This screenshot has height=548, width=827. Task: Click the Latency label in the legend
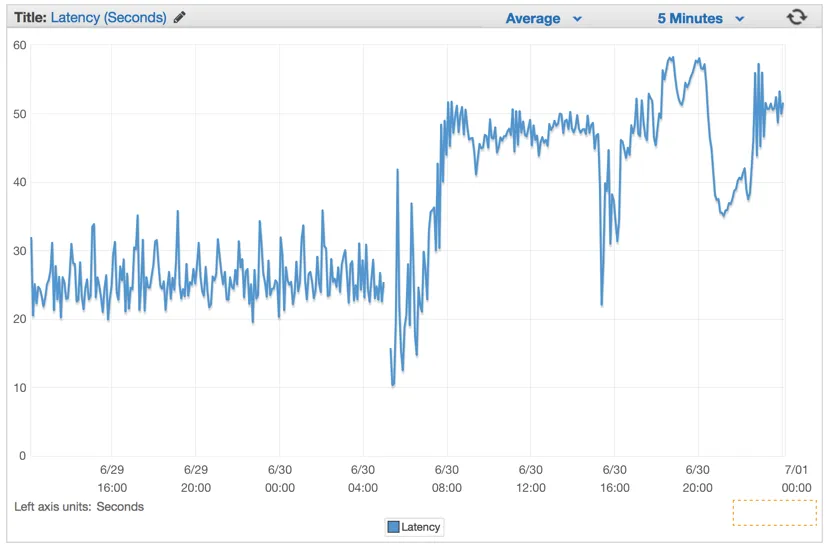point(420,527)
